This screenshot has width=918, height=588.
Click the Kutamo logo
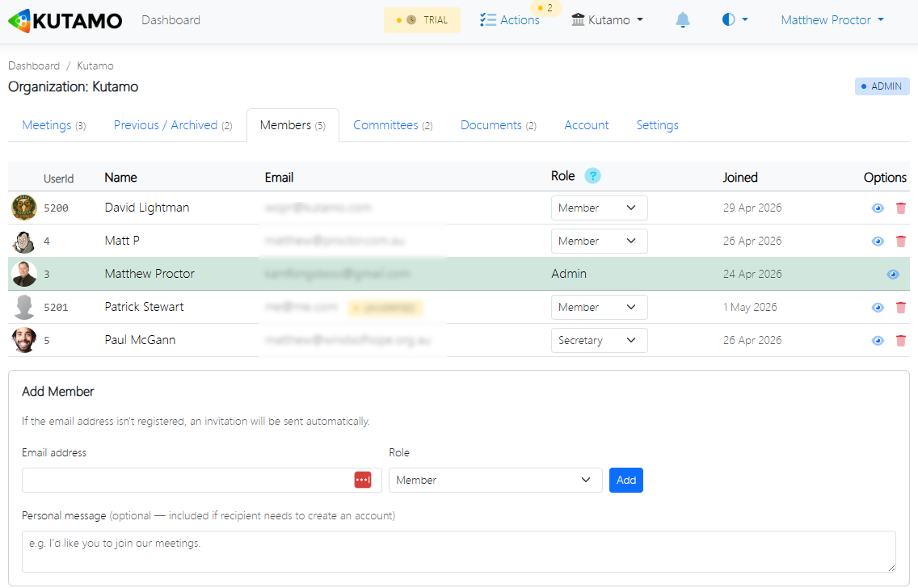[65, 20]
